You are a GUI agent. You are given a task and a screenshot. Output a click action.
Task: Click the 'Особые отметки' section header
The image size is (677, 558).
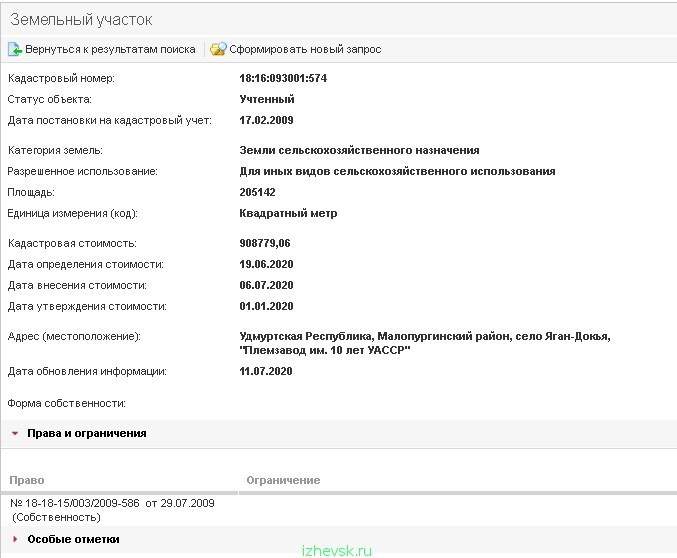pyautogui.click(x=73, y=539)
